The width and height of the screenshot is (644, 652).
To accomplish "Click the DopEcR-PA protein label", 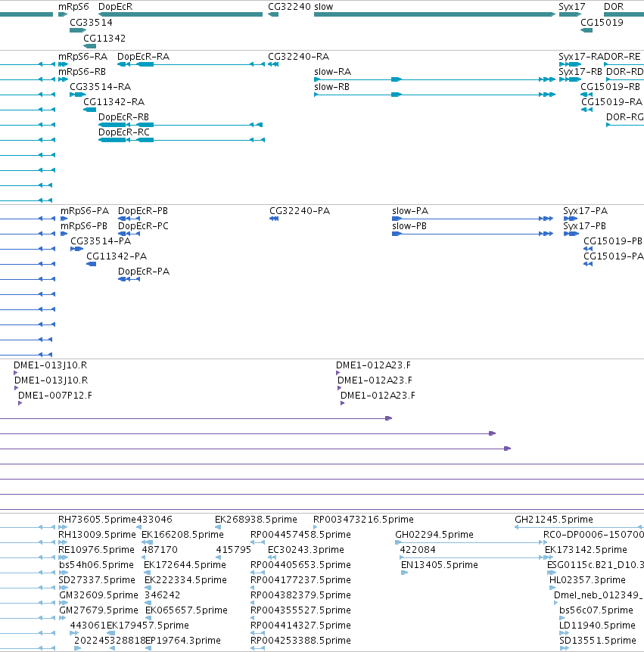I will [x=144, y=271].
